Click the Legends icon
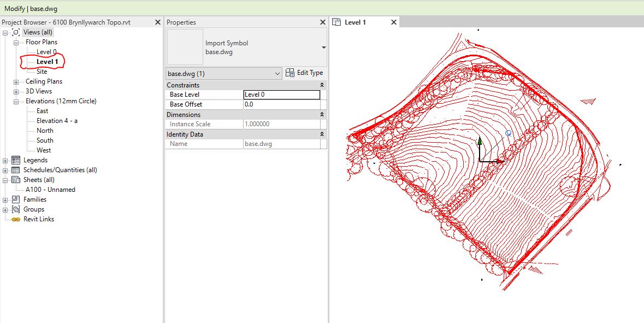 pos(16,160)
